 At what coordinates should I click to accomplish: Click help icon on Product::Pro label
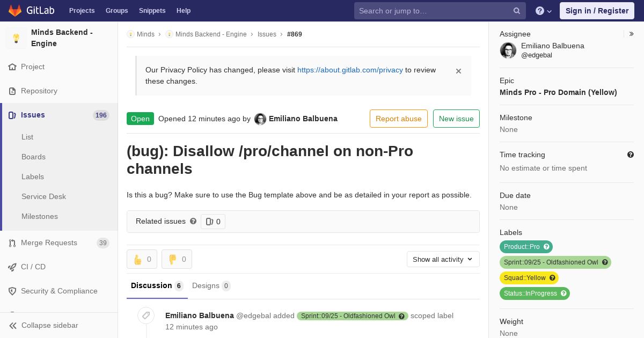(x=547, y=247)
